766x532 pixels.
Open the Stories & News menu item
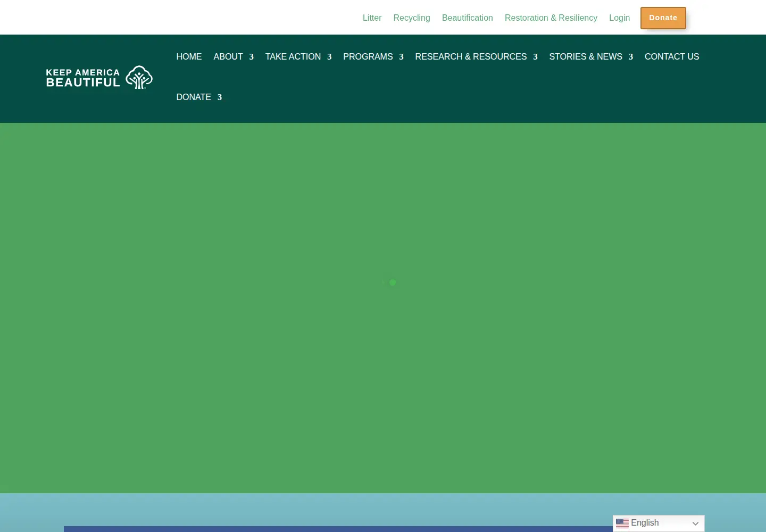(x=586, y=56)
